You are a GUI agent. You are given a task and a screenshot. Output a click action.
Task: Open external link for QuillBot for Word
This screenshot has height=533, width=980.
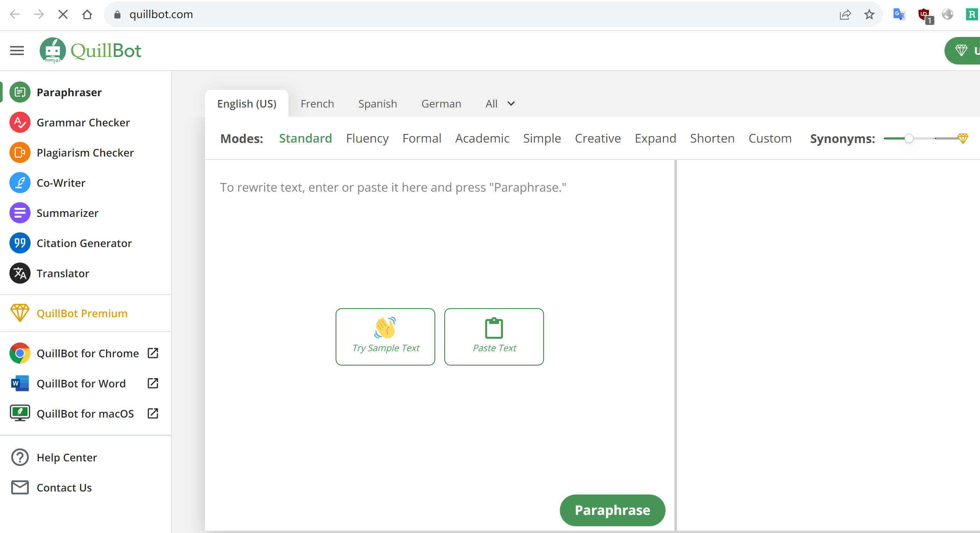pos(153,383)
